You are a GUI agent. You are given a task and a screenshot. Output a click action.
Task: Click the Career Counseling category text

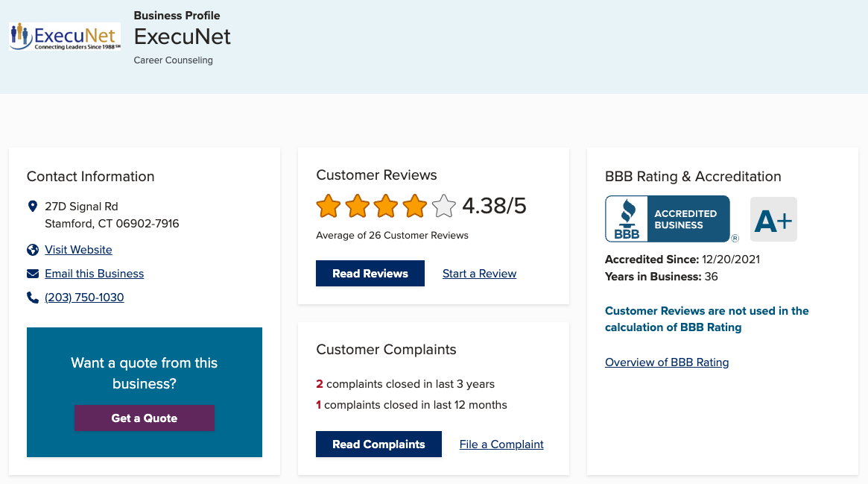coord(174,60)
